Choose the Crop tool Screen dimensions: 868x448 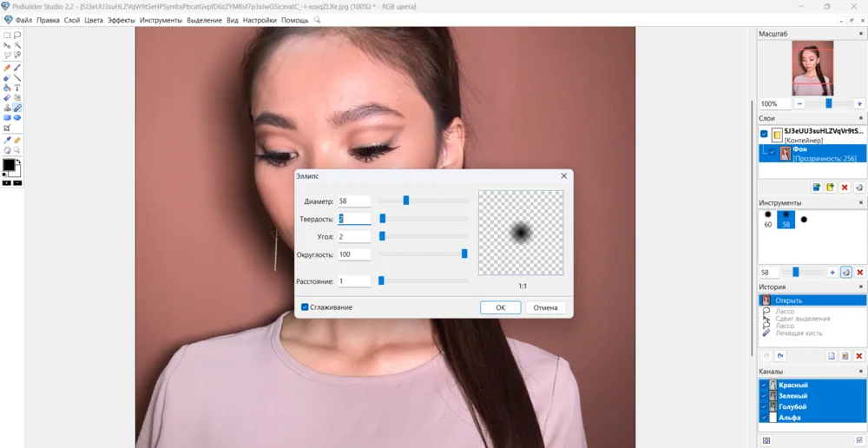coord(7,128)
